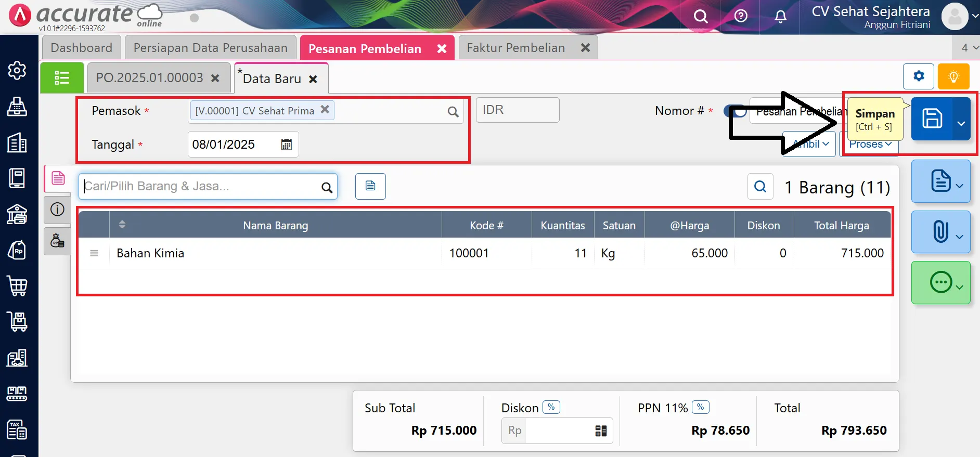The height and width of the screenshot is (457, 980).
Task: Open the shopping cart purchase module
Action: pyautogui.click(x=17, y=286)
